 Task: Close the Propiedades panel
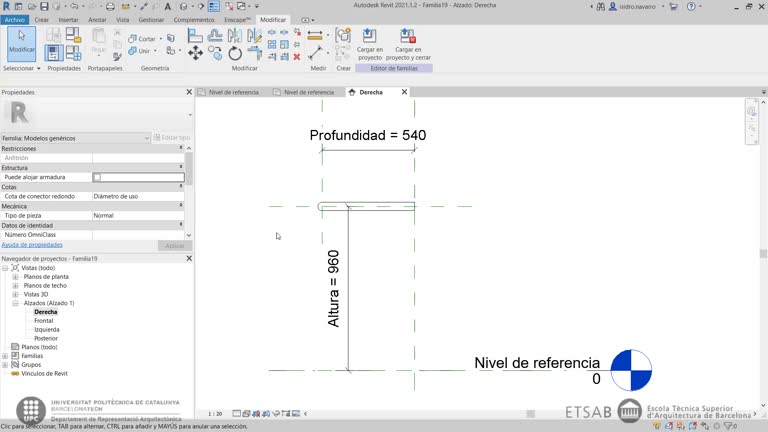[x=189, y=92]
